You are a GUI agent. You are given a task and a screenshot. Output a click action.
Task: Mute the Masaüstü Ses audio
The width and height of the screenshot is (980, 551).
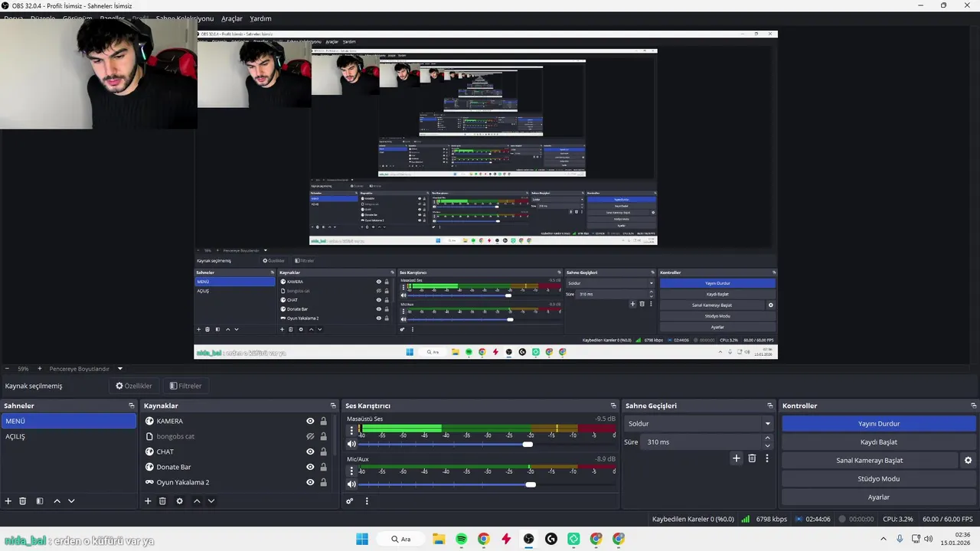pyautogui.click(x=351, y=444)
